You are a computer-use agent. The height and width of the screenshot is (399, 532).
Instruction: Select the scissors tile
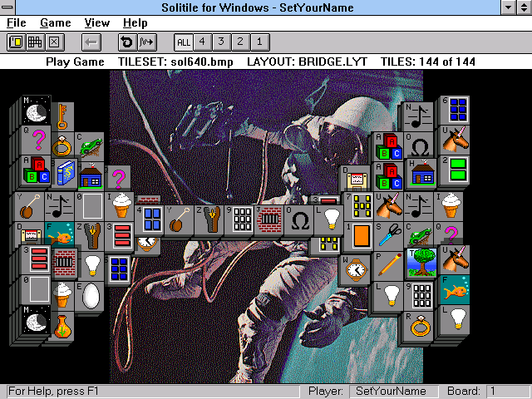pos(389,234)
